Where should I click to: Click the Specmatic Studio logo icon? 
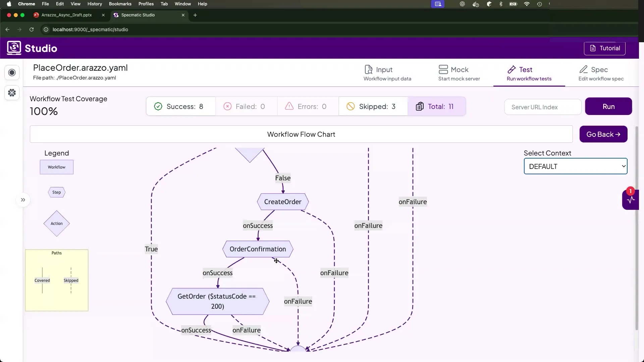click(x=14, y=48)
